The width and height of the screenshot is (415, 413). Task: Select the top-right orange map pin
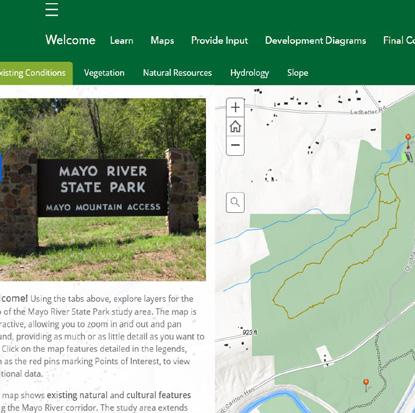[408, 138]
